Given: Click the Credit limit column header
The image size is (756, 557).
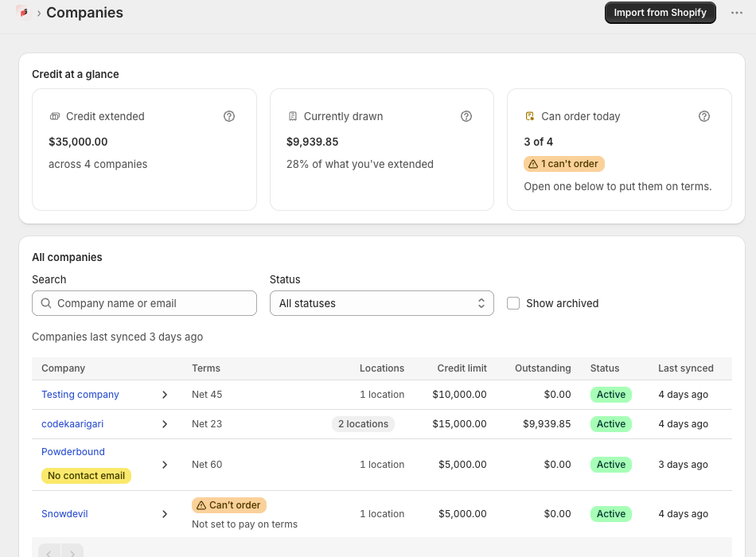Looking at the screenshot, I should 462,368.
